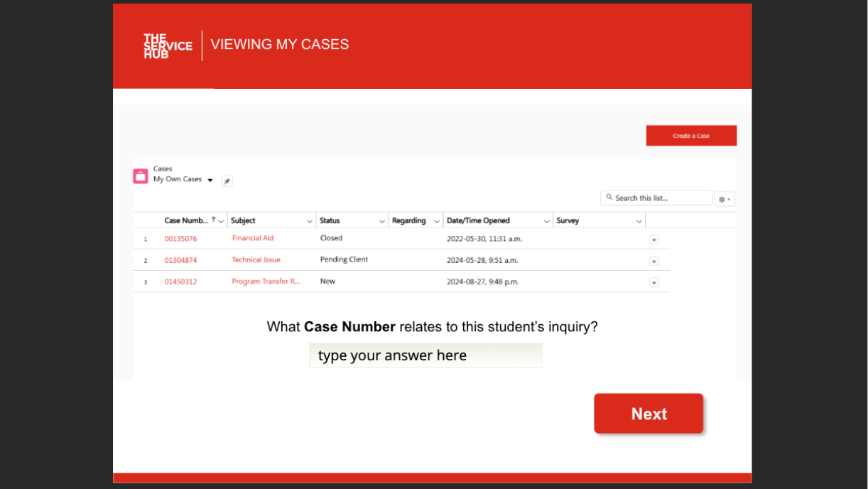Click the ascending sort arrow on Case Number

[213, 219]
